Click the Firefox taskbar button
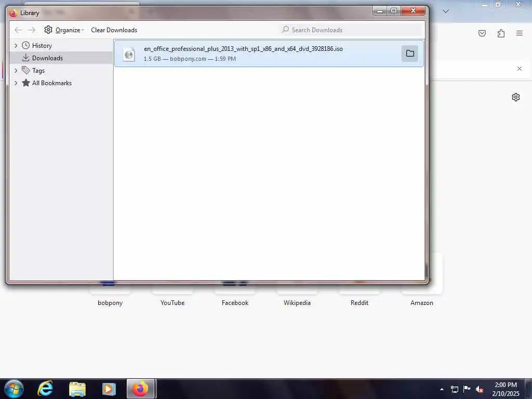 141,389
